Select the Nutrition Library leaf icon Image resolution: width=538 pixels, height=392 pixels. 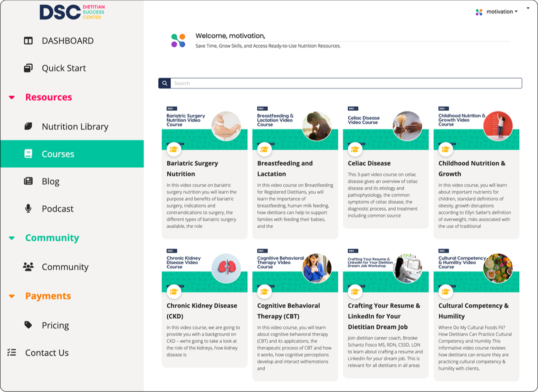click(x=29, y=126)
